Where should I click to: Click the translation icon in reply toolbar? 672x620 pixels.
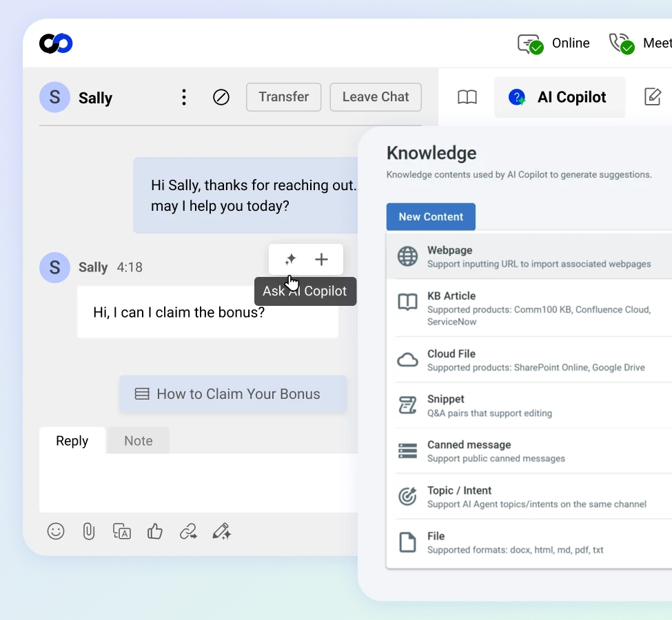(122, 532)
